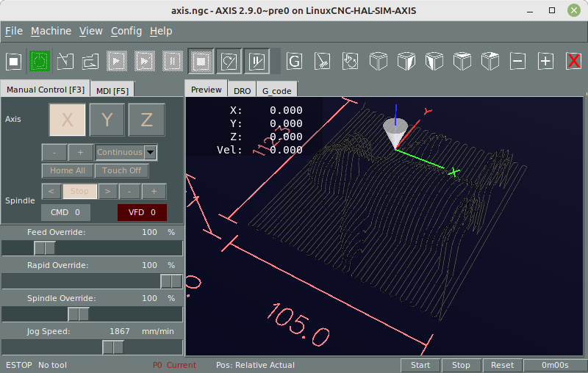Start spindle clockwise with > button

[107, 192]
